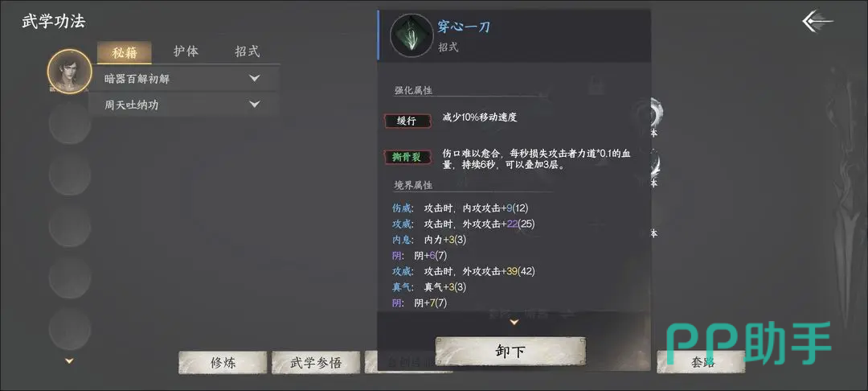The width and height of the screenshot is (868, 391).
Task: Click the 卸下 button
Action: click(510, 352)
